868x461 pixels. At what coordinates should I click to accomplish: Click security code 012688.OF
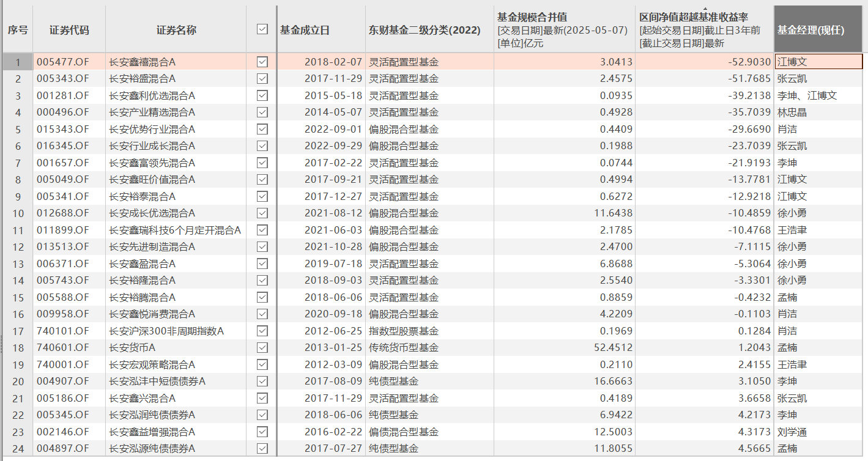(x=63, y=213)
